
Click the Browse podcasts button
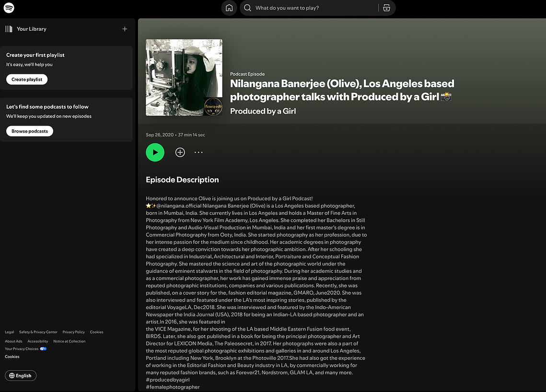(30, 131)
